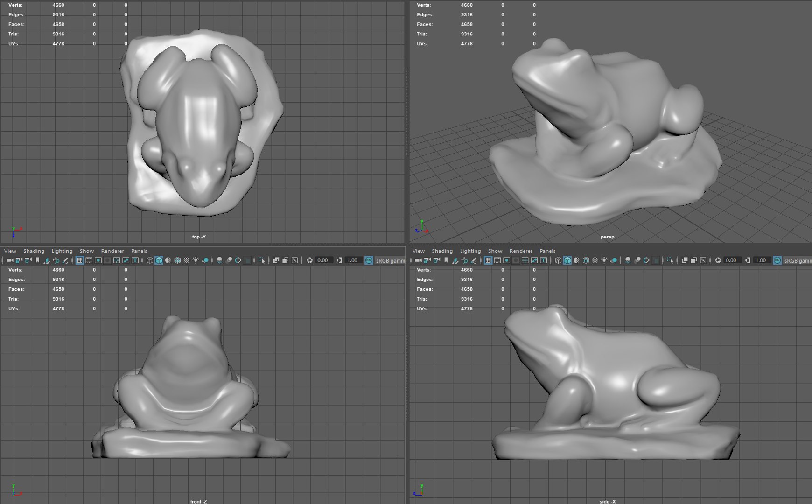Open Panels menu in side panel
Viewport: 812px width, 504px height.
547,251
